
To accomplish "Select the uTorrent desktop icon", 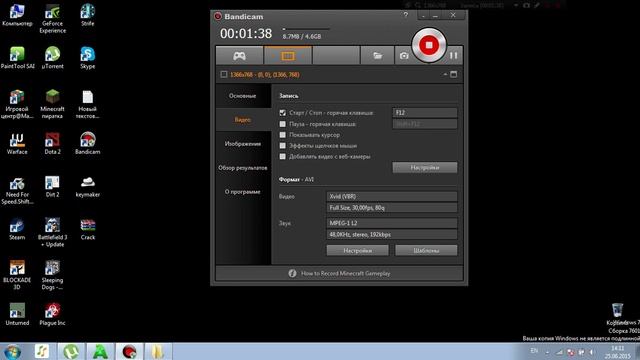I will [x=52, y=58].
